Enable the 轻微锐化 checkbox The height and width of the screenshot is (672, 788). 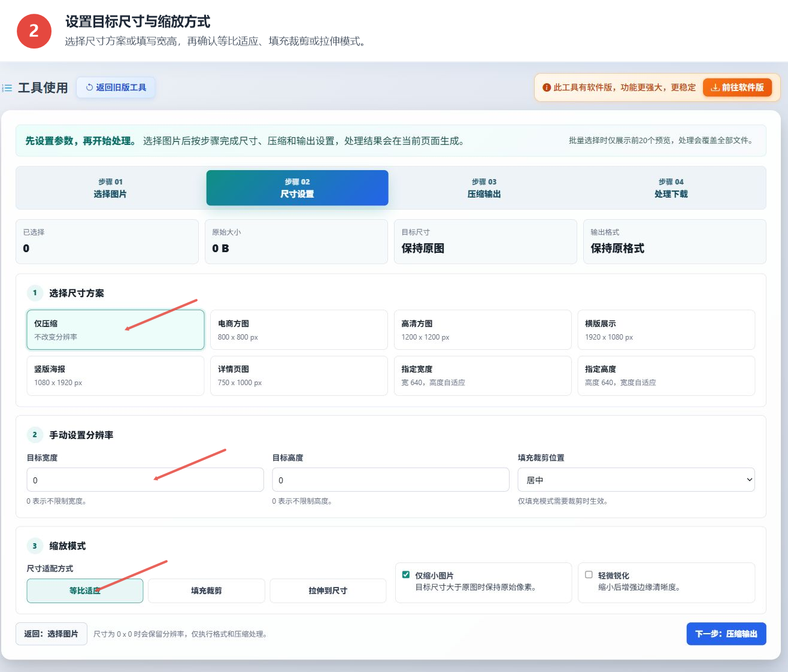pyautogui.click(x=589, y=575)
